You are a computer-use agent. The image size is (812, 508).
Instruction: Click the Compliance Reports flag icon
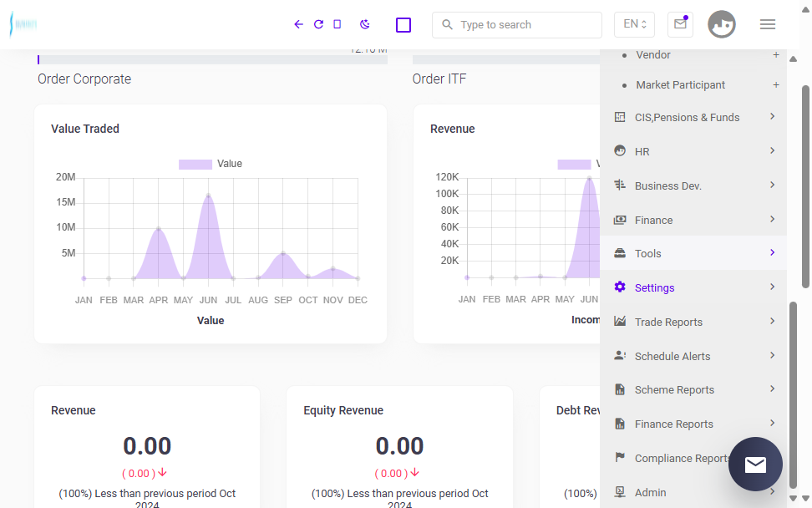pos(619,457)
